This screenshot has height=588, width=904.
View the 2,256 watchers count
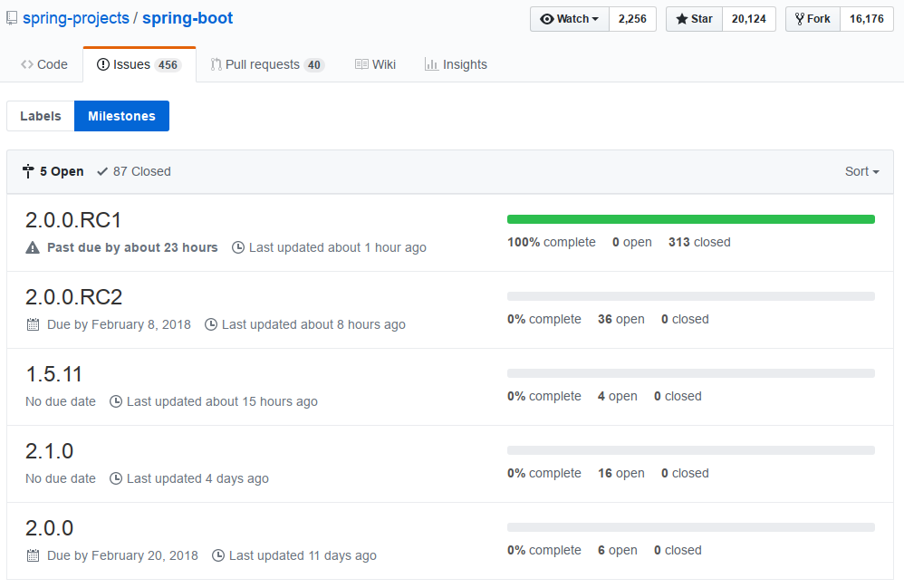(x=632, y=19)
